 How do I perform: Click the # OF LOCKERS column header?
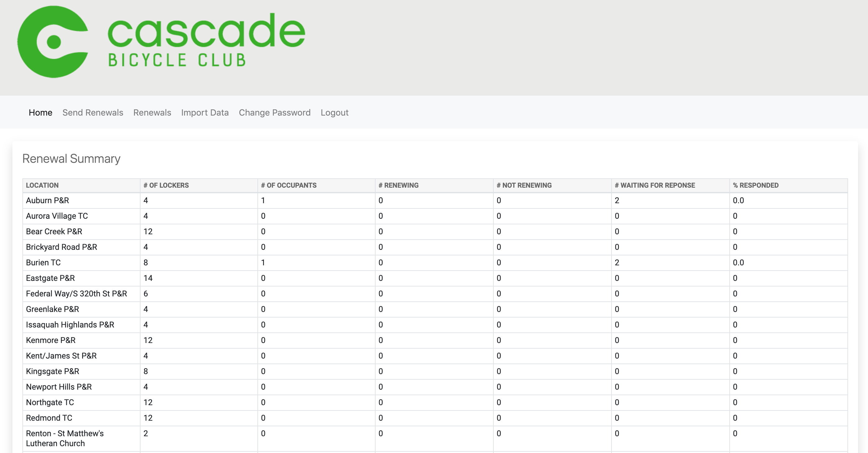pyautogui.click(x=166, y=185)
